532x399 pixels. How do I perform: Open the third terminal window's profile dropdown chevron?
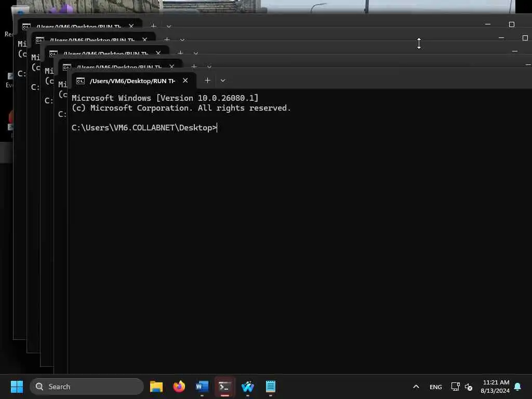195,54
